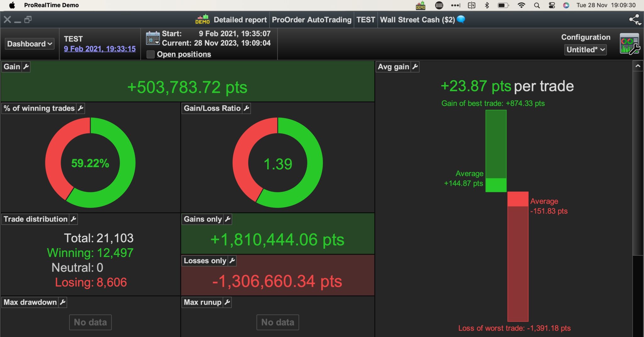Screen dimensions: 644x337
Task: Click the Open positions label
Action: click(x=184, y=54)
